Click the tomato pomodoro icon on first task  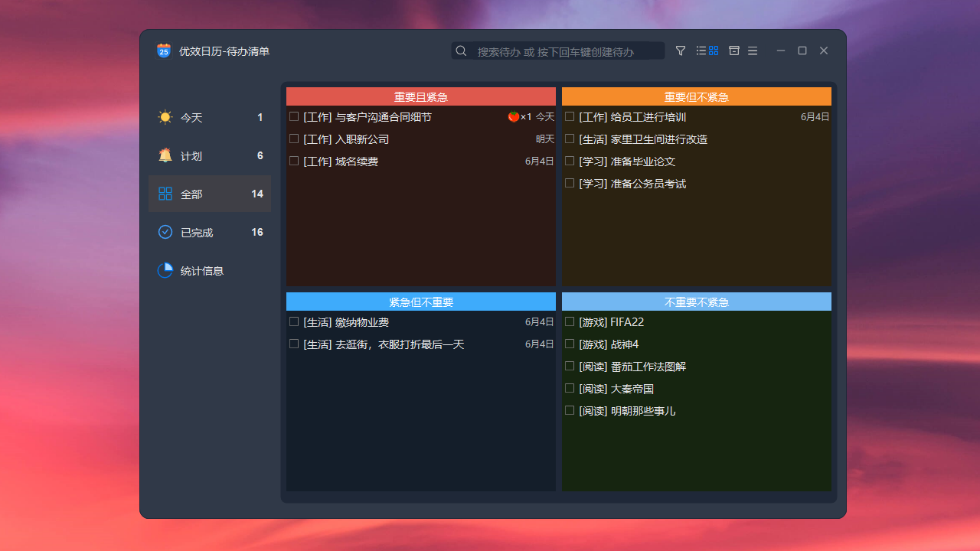[513, 117]
